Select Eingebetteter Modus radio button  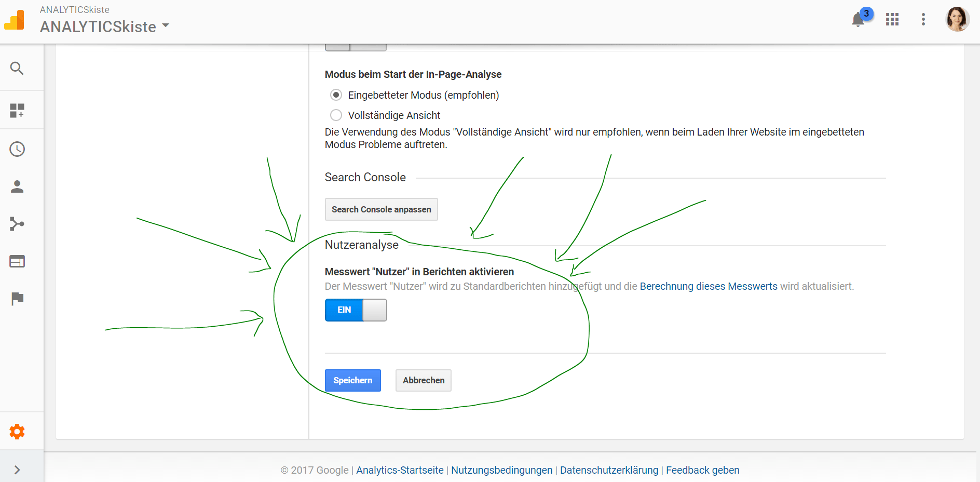[x=336, y=95]
